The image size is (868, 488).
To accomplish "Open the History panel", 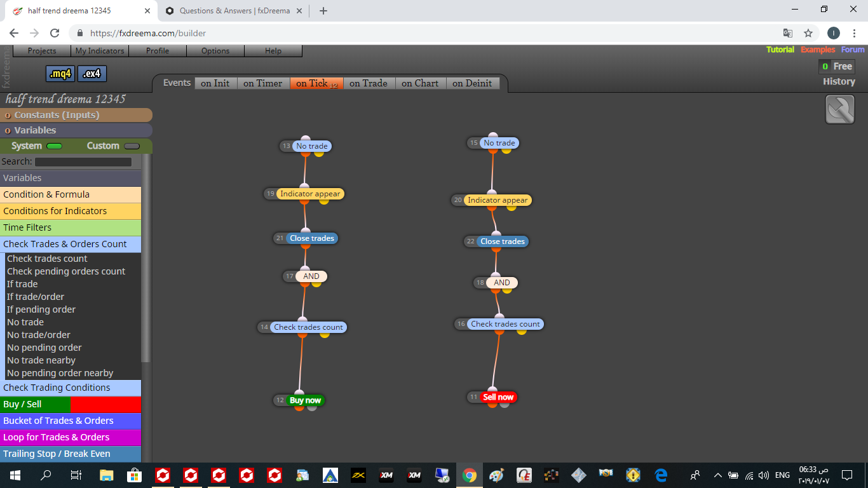I will point(839,81).
